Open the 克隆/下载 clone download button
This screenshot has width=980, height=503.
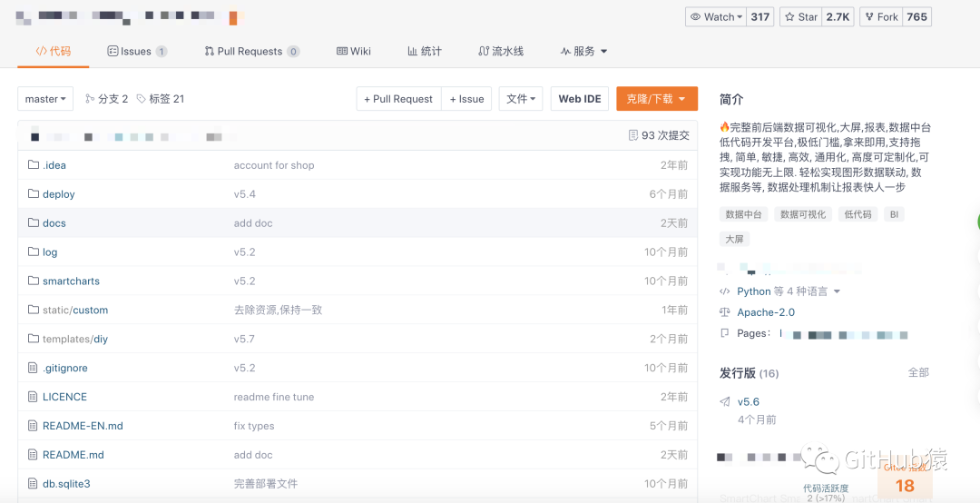657,99
